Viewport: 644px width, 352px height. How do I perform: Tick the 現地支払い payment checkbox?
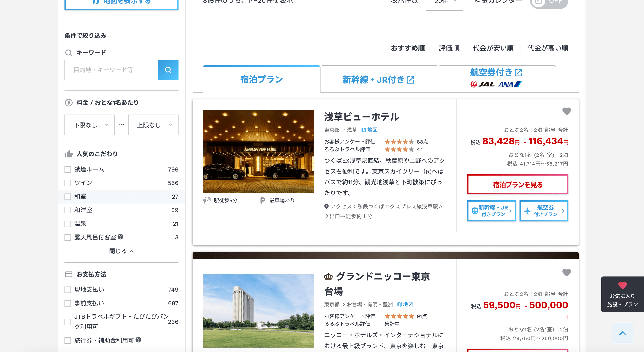pos(68,289)
